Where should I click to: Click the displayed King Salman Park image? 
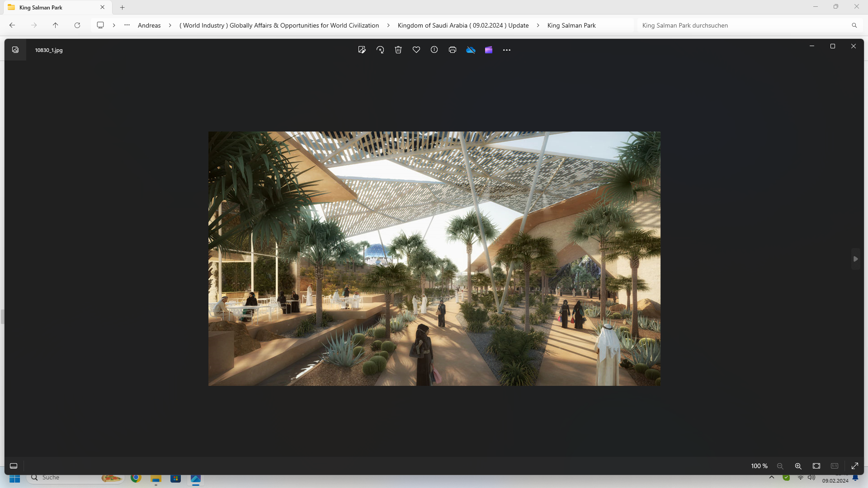click(434, 258)
